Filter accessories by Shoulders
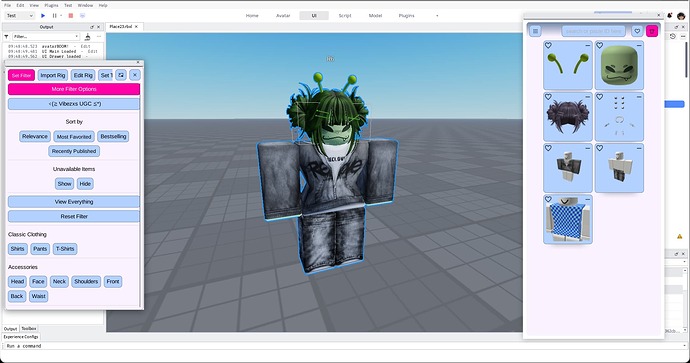690x363 pixels. click(86, 281)
